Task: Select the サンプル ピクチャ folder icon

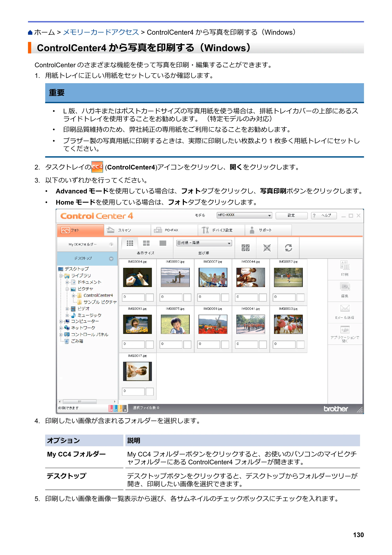Action: 79,302
